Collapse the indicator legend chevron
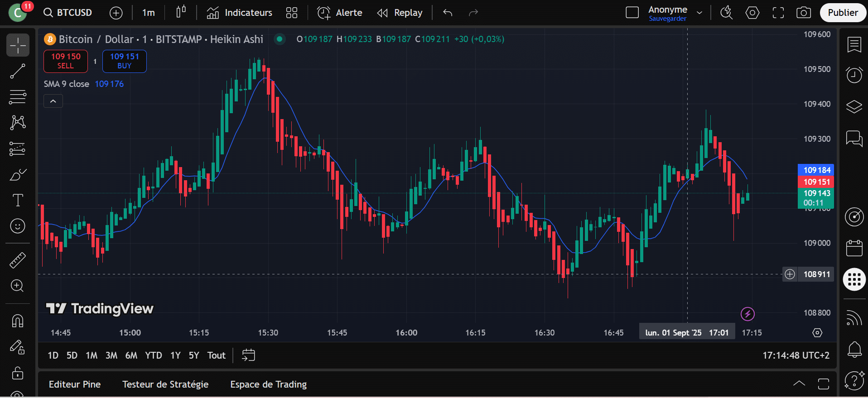 coord(53,101)
